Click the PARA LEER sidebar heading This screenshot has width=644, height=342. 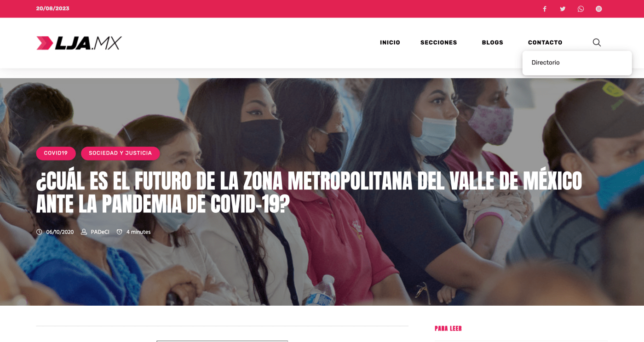click(448, 329)
